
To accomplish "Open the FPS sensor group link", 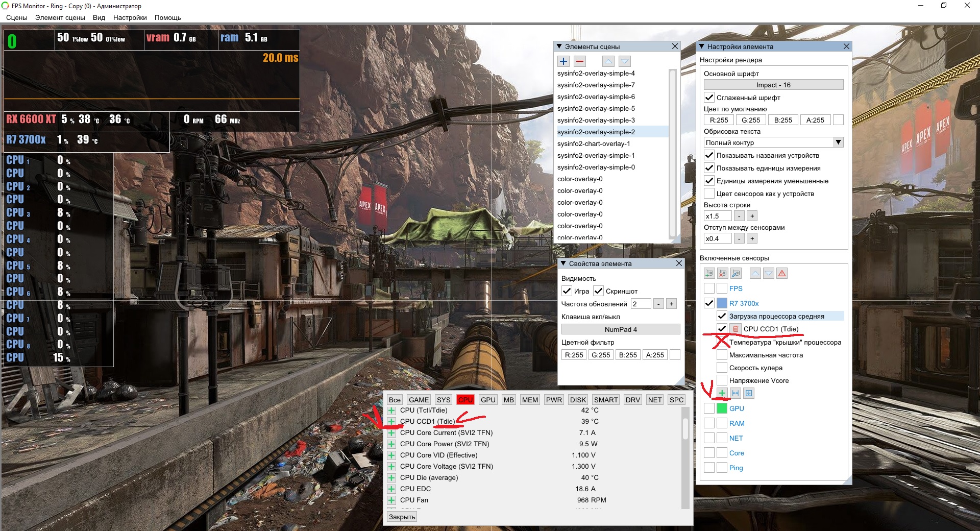I will click(x=736, y=288).
